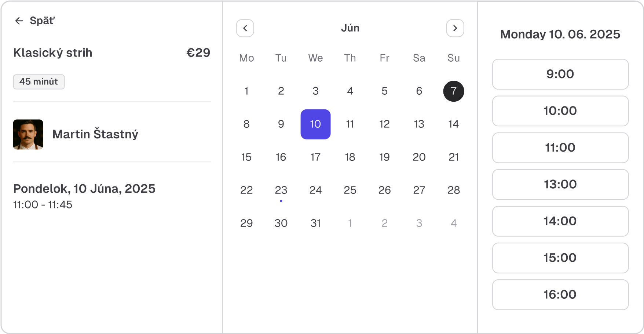
Task: Select the 15:00 time slot
Action: 560,258
